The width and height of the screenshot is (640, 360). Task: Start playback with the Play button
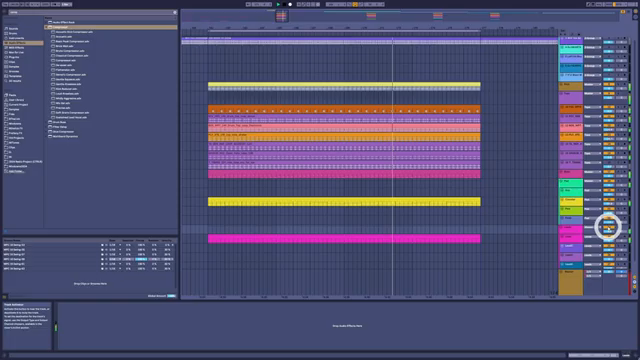pyautogui.click(x=278, y=4)
